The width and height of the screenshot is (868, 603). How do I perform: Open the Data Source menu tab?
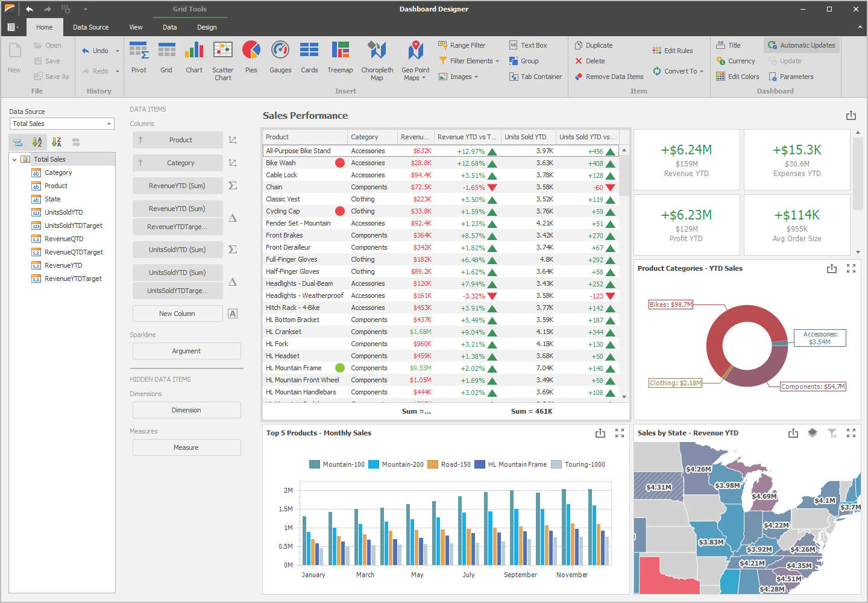pyautogui.click(x=90, y=27)
